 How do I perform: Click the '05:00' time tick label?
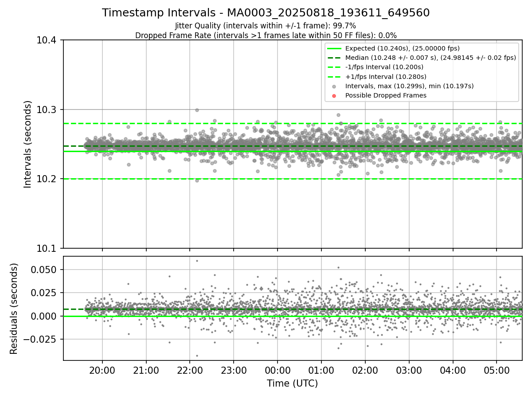pyautogui.click(x=497, y=370)
